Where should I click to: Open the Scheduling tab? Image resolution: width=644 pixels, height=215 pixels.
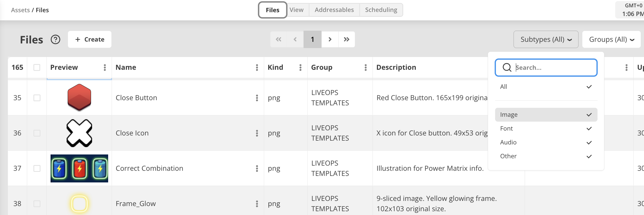click(x=381, y=10)
